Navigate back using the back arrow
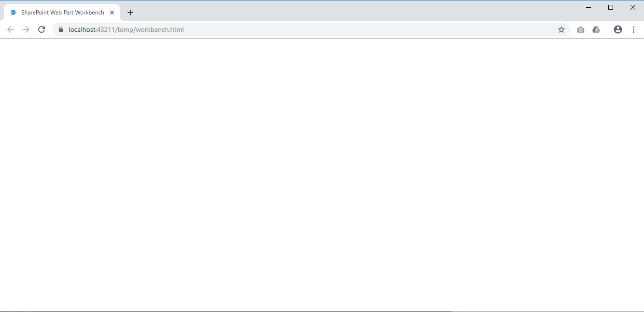644x312 pixels. [11, 29]
